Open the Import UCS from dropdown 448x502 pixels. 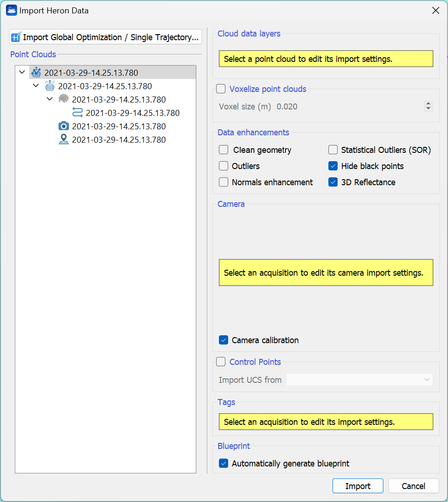(x=359, y=380)
